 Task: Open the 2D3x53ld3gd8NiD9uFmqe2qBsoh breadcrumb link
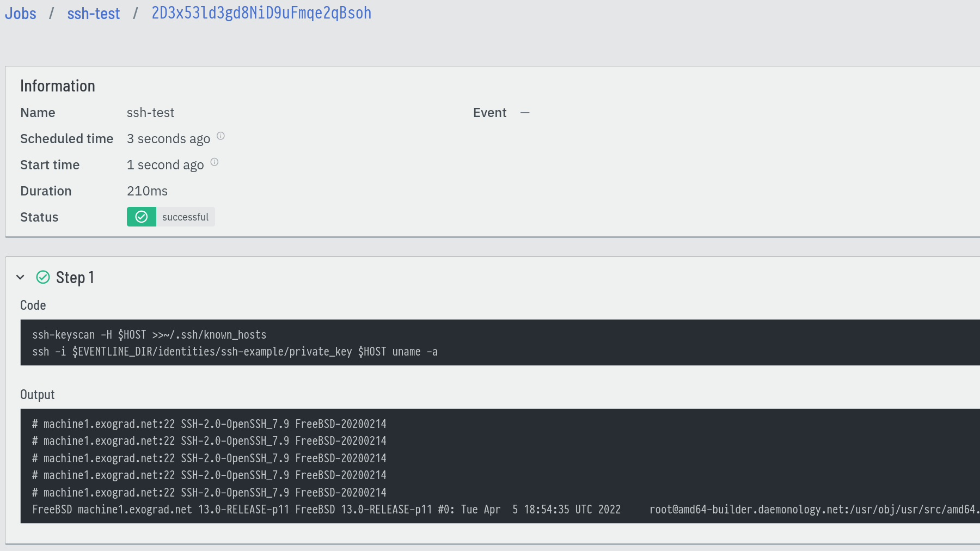click(261, 13)
